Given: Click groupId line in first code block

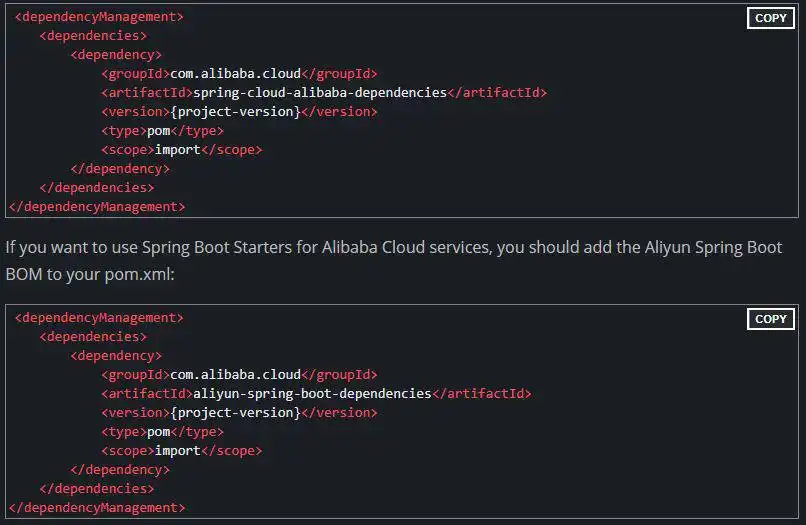Looking at the screenshot, I should 239,74.
